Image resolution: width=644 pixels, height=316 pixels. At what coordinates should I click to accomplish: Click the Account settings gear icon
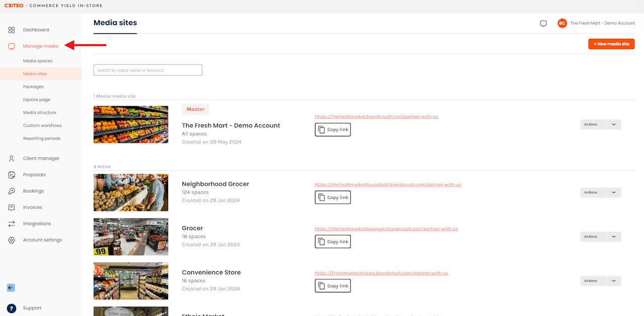pos(12,240)
